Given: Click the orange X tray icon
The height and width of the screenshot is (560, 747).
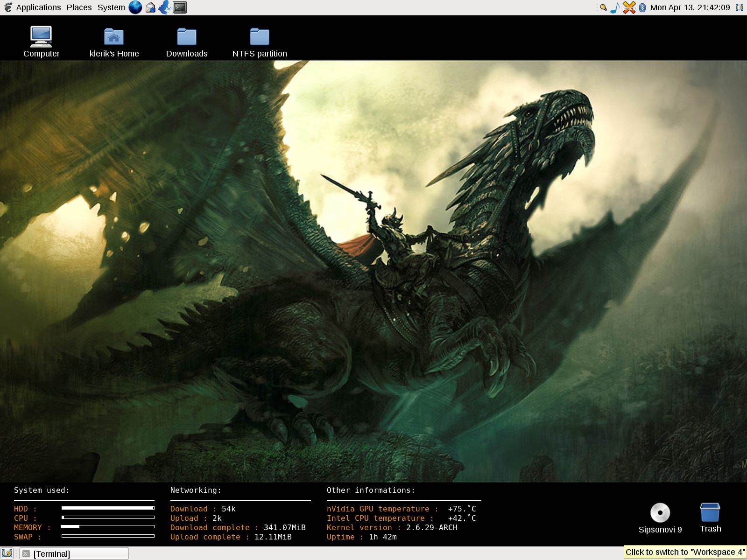Looking at the screenshot, I should (629, 7).
